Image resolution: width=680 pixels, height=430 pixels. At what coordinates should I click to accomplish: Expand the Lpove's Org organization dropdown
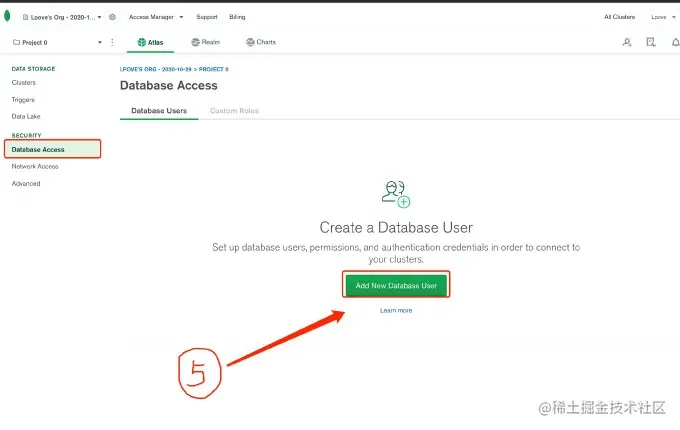[62, 17]
